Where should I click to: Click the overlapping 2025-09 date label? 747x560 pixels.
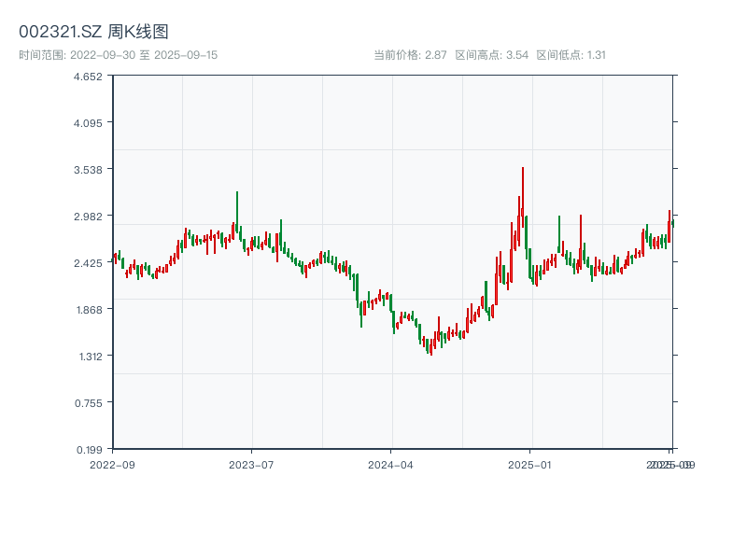[671, 464]
